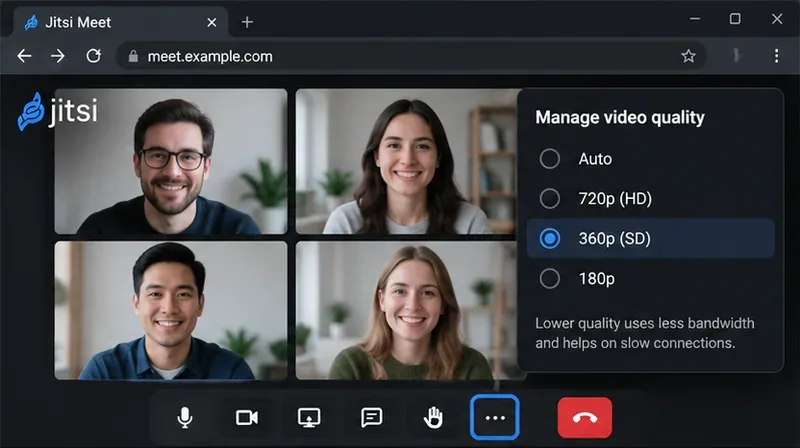The width and height of the screenshot is (800, 448).
Task: Mute the microphone in the toolbar
Action: coord(185,417)
